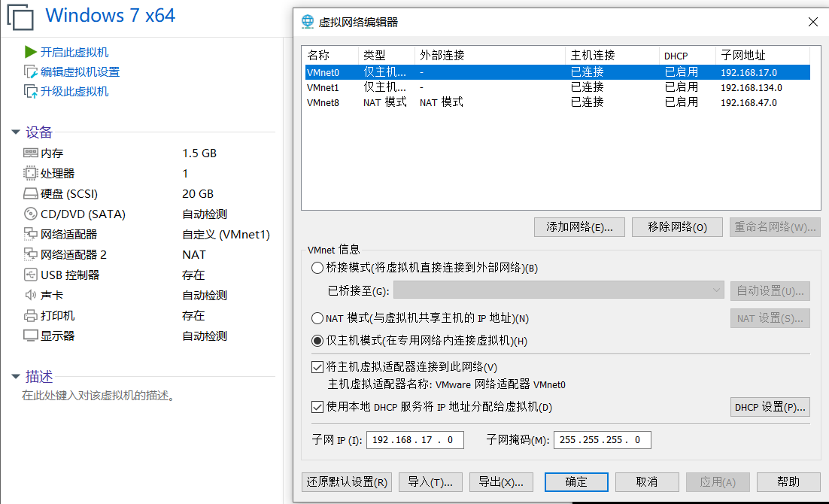
Task: Click the 主机连接 column header
Action: [612, 55]
